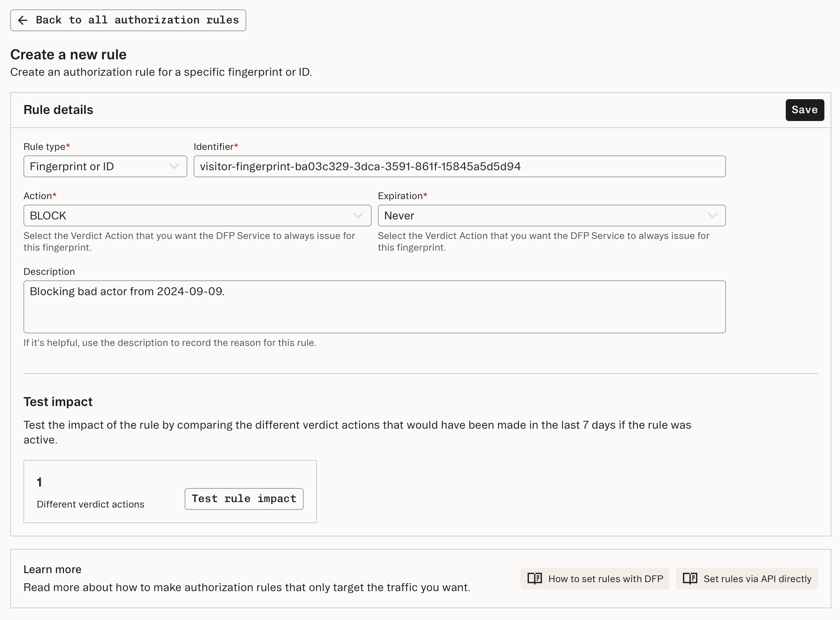Expand the Rule type field via its chevron
The width and height of the screenshot is (840, 620).
(173, 166)
